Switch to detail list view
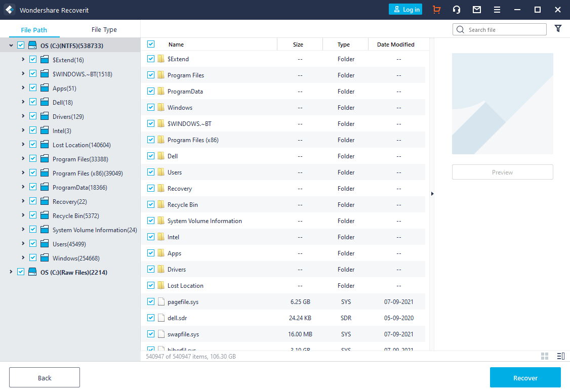 coord(560,356)
